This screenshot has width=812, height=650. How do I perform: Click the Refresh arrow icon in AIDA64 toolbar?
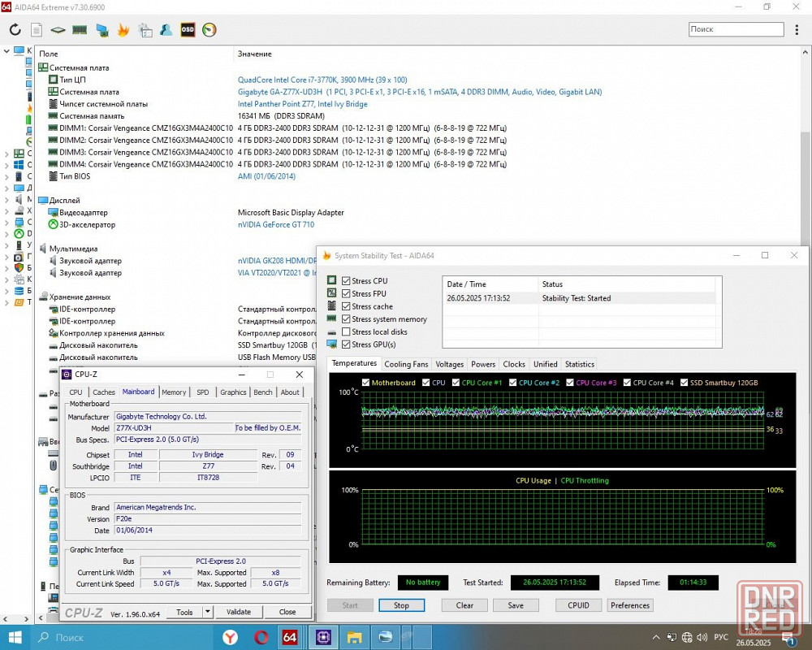[15, 30]
